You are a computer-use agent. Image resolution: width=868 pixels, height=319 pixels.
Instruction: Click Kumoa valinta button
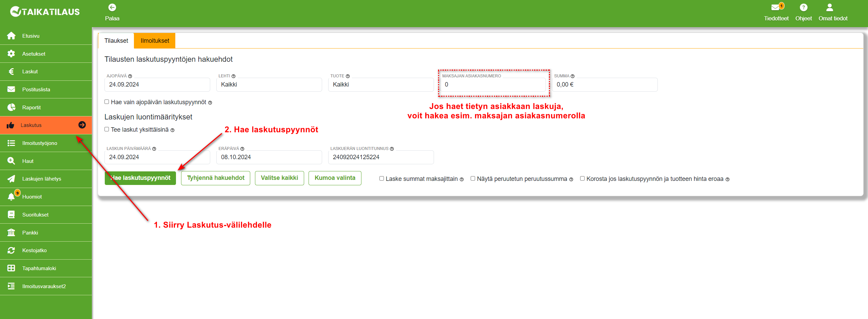point(335,178)
